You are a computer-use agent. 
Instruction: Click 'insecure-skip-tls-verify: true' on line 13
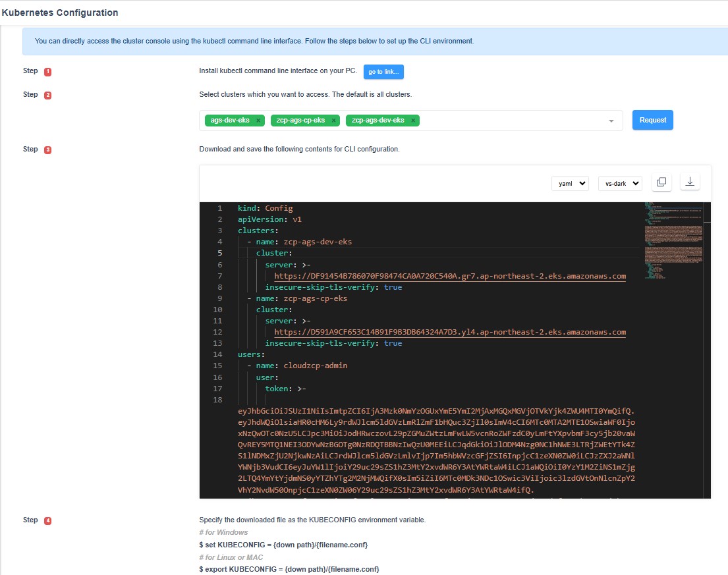333,343
